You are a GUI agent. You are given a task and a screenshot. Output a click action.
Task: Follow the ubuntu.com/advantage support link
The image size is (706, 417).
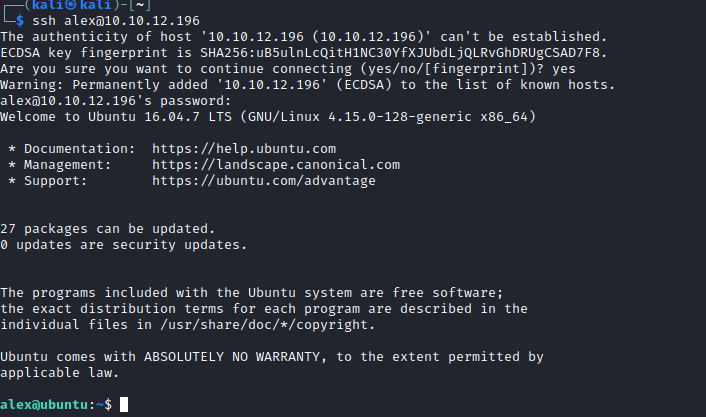click(263, 181)
